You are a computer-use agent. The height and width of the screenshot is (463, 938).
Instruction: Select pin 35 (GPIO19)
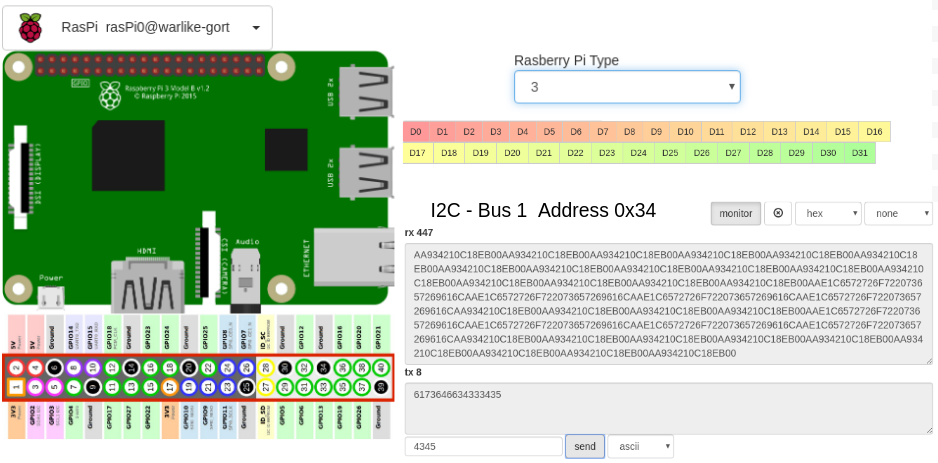click(342, 388)
